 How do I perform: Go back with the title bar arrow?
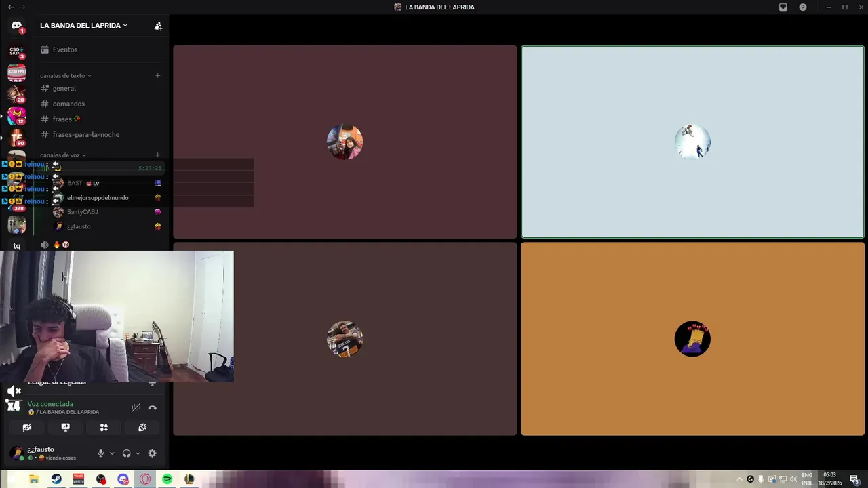[11, 7]
